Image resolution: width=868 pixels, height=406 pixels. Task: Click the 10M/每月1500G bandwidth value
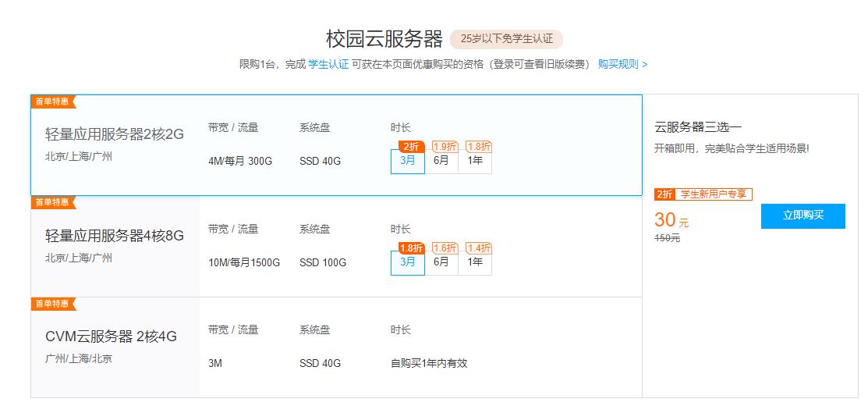coord(244,263)
